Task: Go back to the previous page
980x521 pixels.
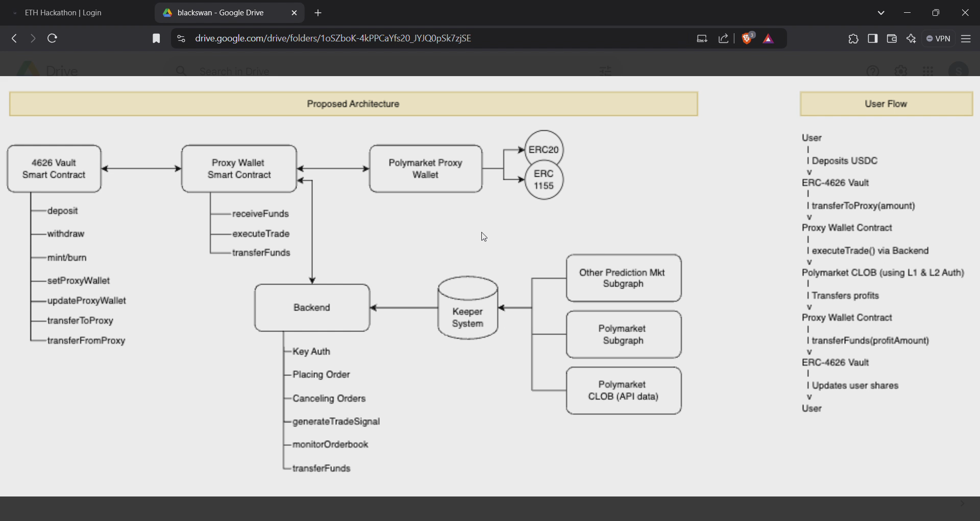Action: pos(14,38)
